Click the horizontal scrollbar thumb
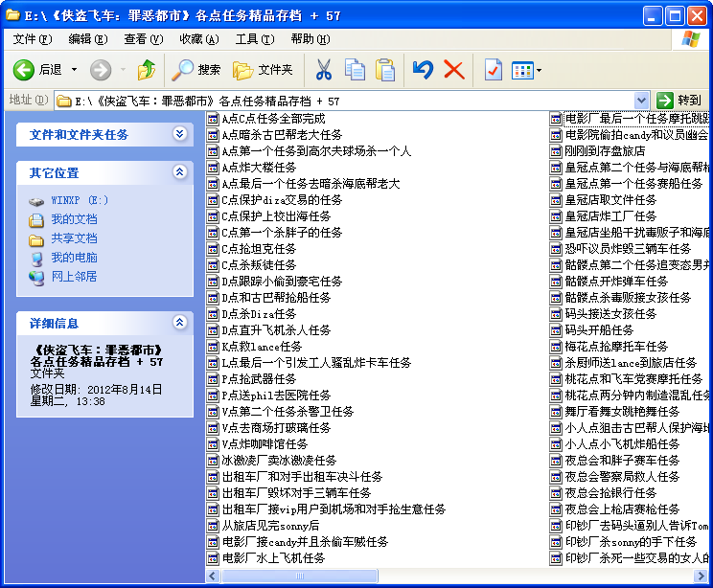Image resolution: width=713 pixels, height=588 pixels. pos(299,577)
